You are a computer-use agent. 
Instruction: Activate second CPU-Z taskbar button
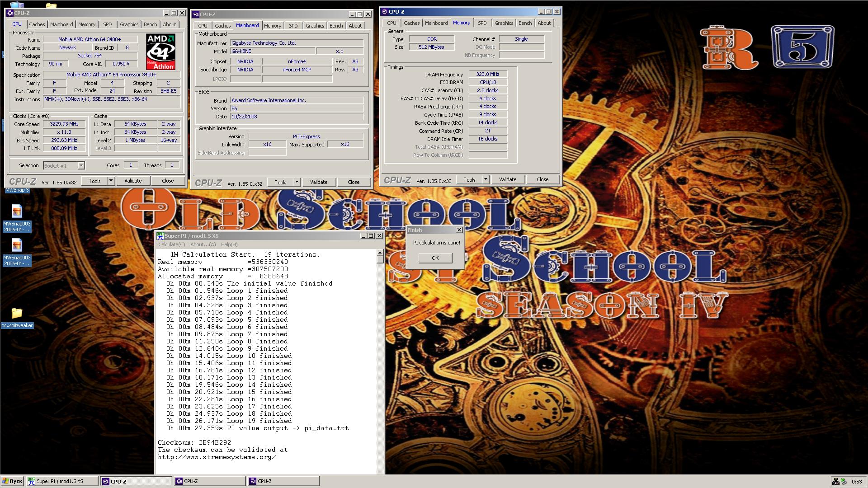210,481
